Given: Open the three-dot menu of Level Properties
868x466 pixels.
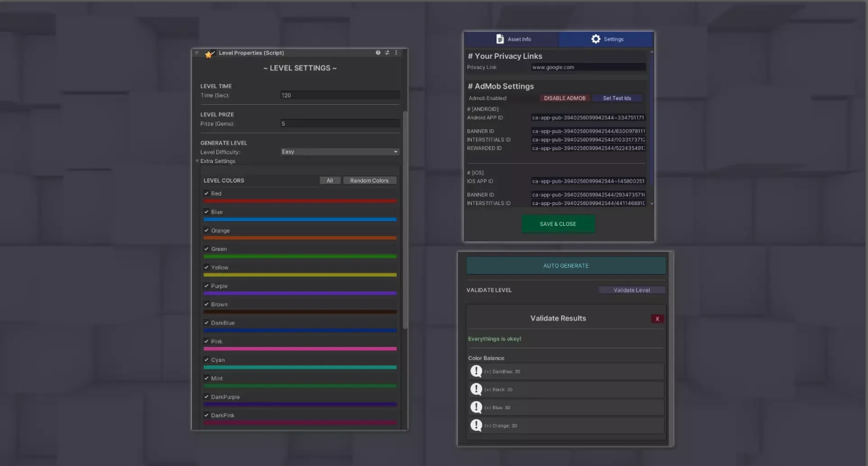Looking at the screenshot, I should pos(396,53).
